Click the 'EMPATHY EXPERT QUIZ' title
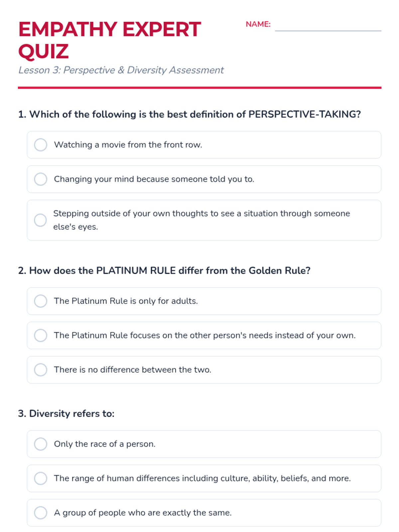Image resolution: width=399 pixels, height=532 pixels. tap(110, 40)
